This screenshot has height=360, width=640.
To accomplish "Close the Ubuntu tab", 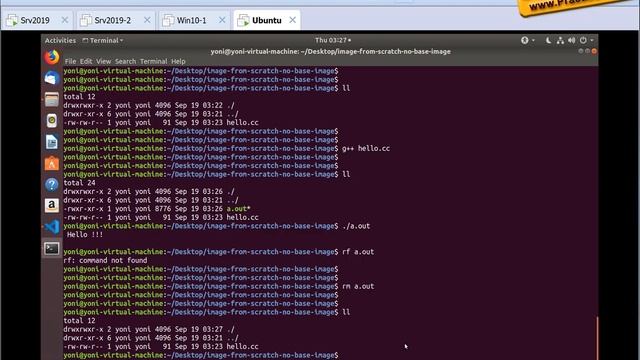I will (x=292, y=20).
